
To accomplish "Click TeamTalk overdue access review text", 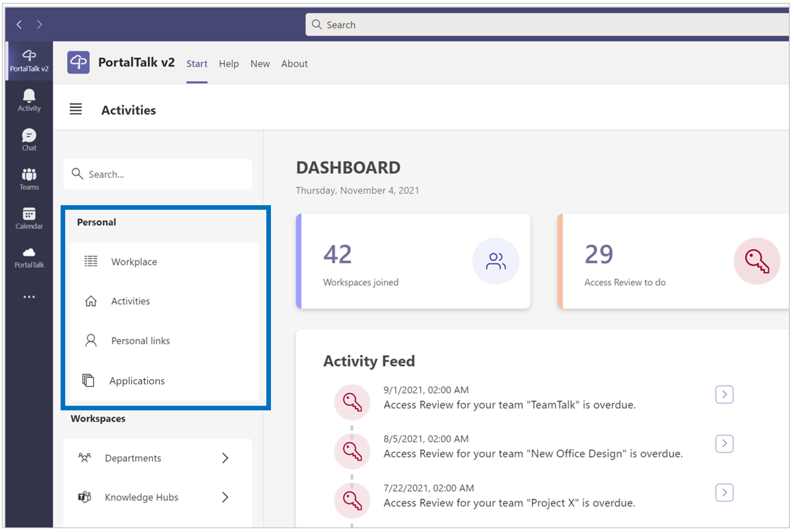I will (x=510, y=405).
